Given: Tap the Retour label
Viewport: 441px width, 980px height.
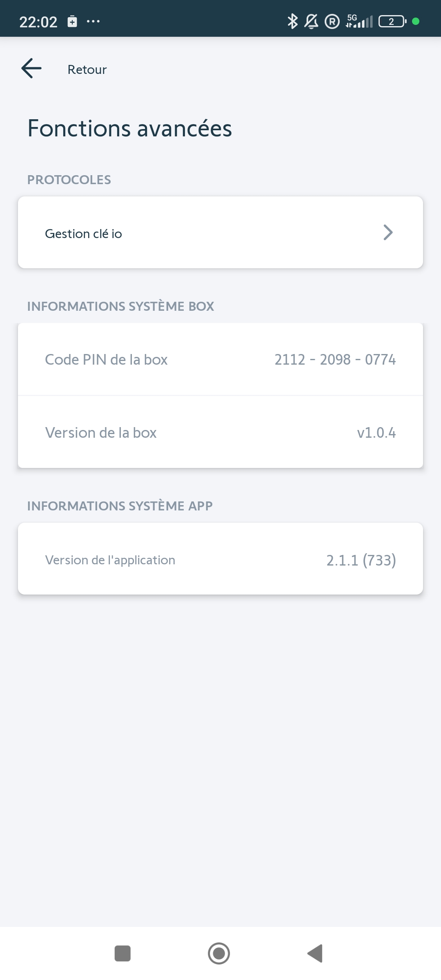Looking at the screenshot, I should (x=87, y=70).
